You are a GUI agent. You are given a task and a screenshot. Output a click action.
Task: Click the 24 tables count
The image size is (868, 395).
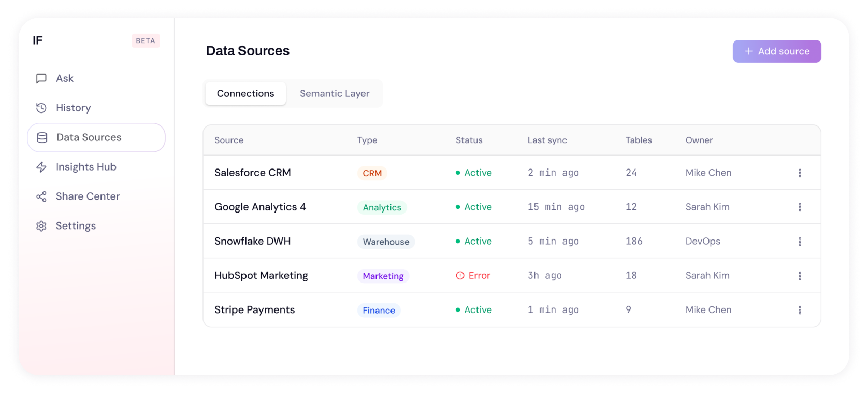tap(631, 173)
